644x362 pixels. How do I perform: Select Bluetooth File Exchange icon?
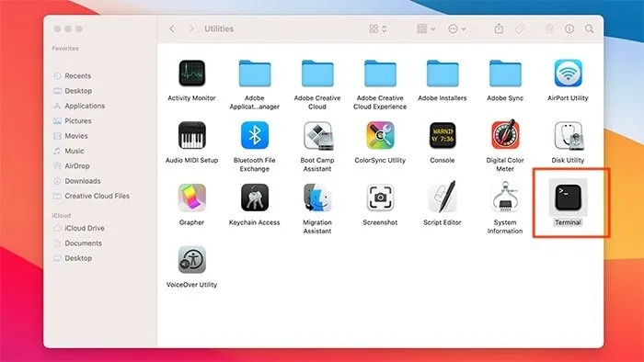[x=255, y=135]
